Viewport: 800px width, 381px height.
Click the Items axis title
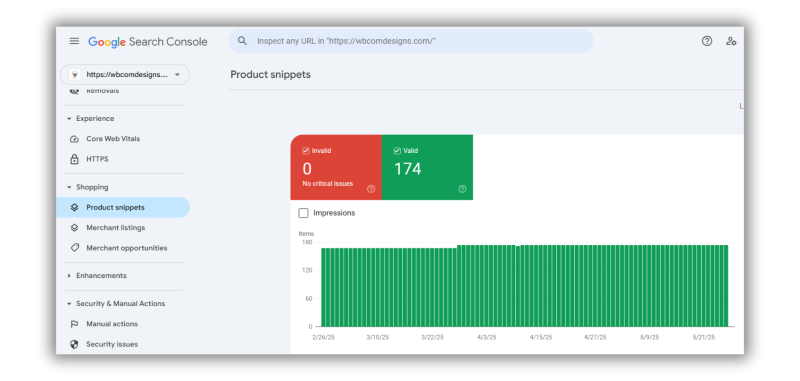tap(307, 234)
